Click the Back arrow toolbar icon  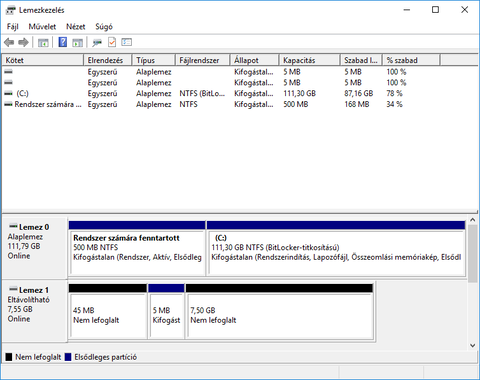click(x=9, y=42)
